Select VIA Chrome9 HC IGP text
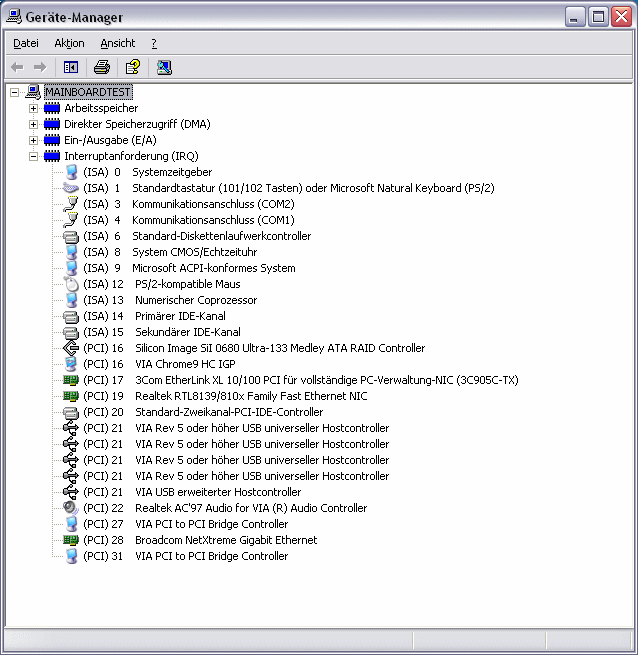 click(185, 364)
